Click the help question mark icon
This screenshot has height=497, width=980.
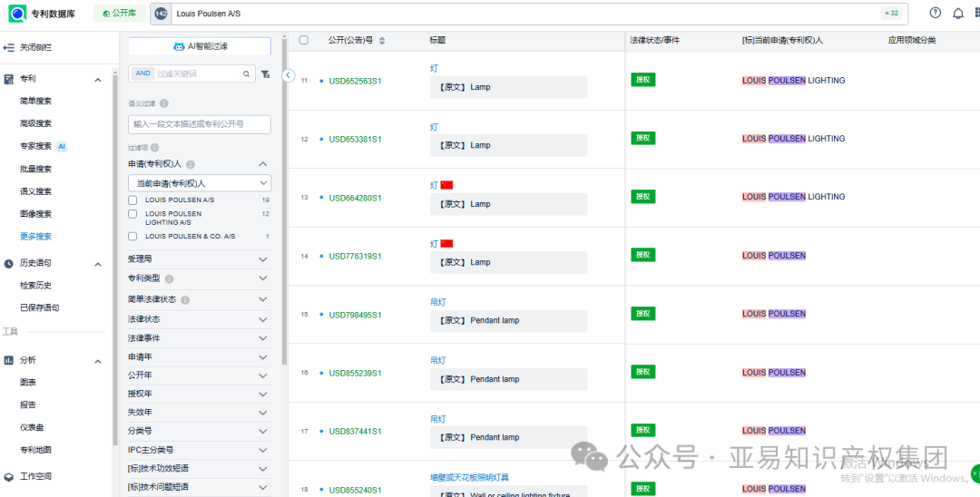click(x=936, y=14)
